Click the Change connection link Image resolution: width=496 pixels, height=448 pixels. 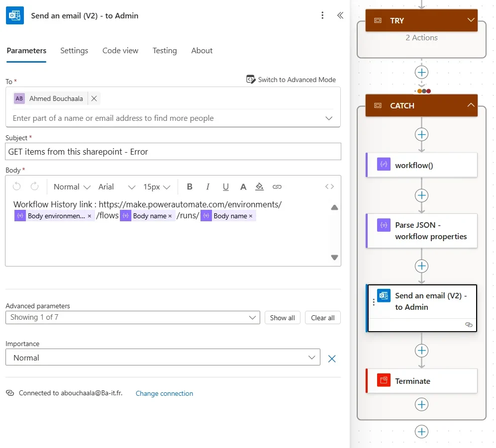(164, 393)
